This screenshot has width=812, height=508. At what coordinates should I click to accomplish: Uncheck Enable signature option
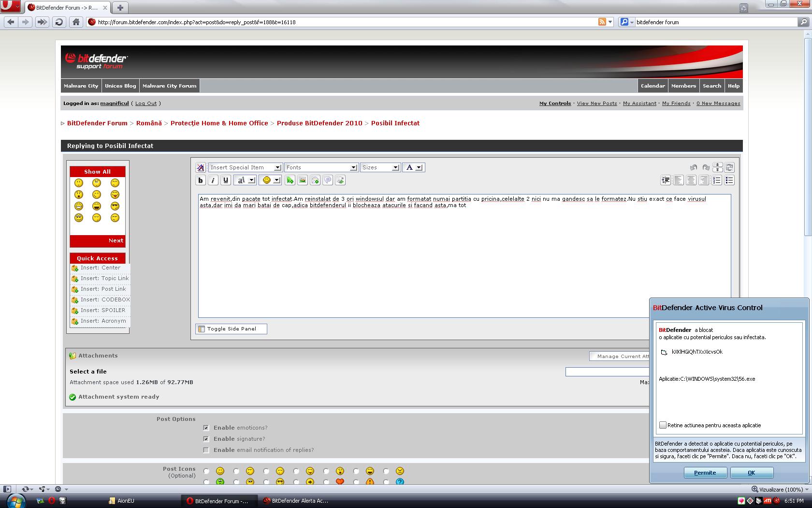206,439
